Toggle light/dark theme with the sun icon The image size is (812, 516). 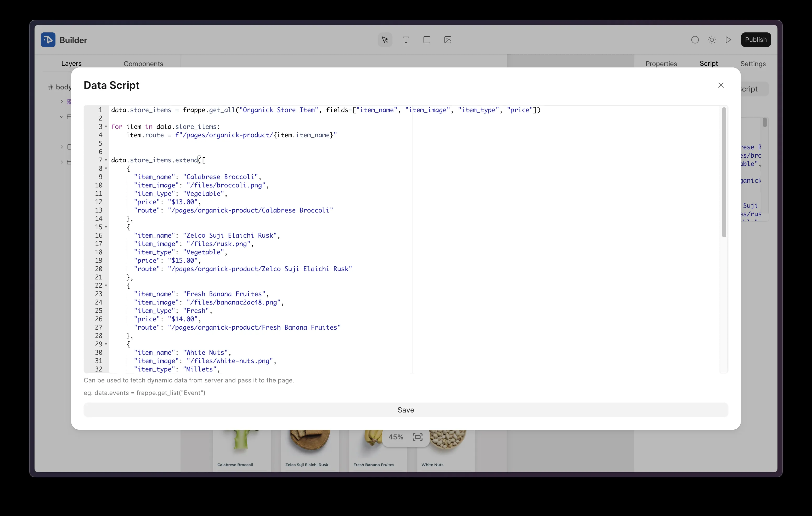[x=712, y=39]
